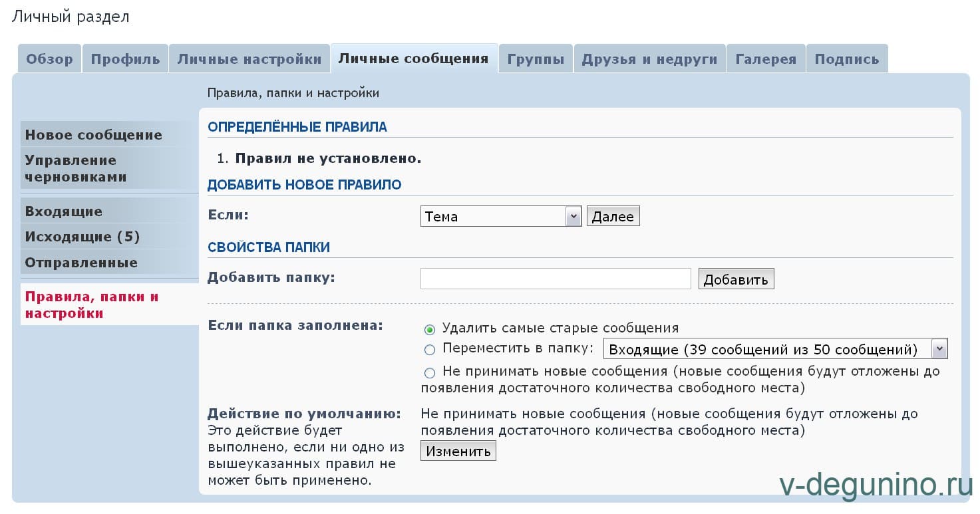Screen dimensions: 980x514
Task: Open the 'Галерея' tab
Action: pyautogui.click(x=766, y=59)
